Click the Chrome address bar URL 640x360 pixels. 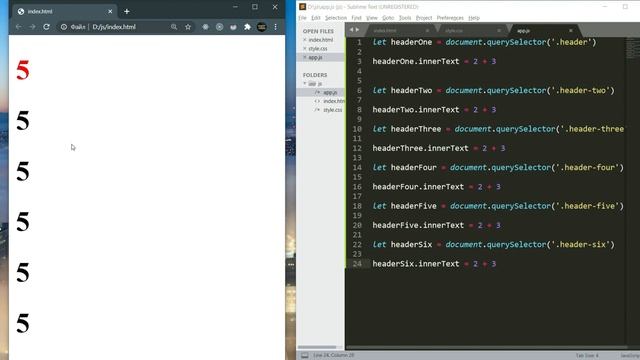(x=114, y=27)
